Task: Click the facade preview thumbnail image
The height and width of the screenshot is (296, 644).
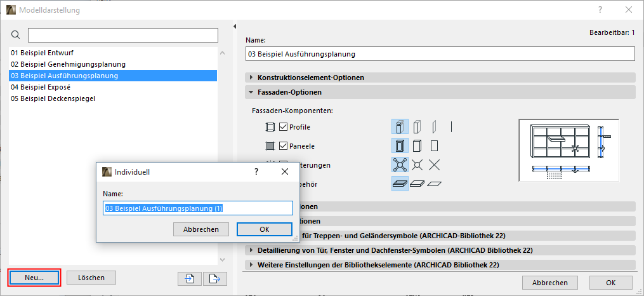Action: pyautogui.click(x=568, y=150)
